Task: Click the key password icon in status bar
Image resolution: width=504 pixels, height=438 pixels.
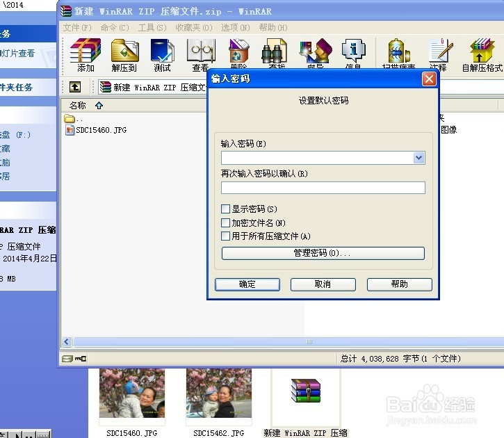Action: pyautogui.click(x=81, y=358)
